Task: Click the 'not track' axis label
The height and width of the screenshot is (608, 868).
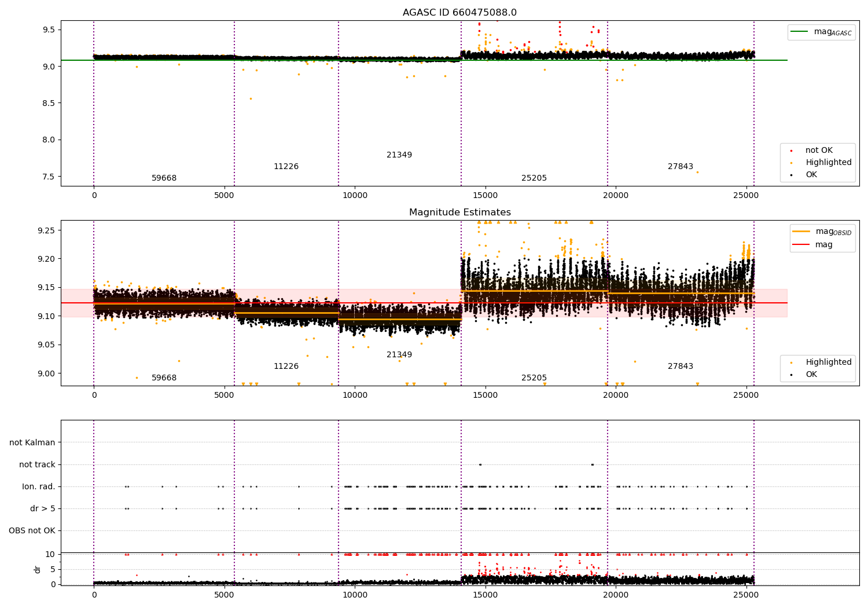Action: (x=37, y=464)
